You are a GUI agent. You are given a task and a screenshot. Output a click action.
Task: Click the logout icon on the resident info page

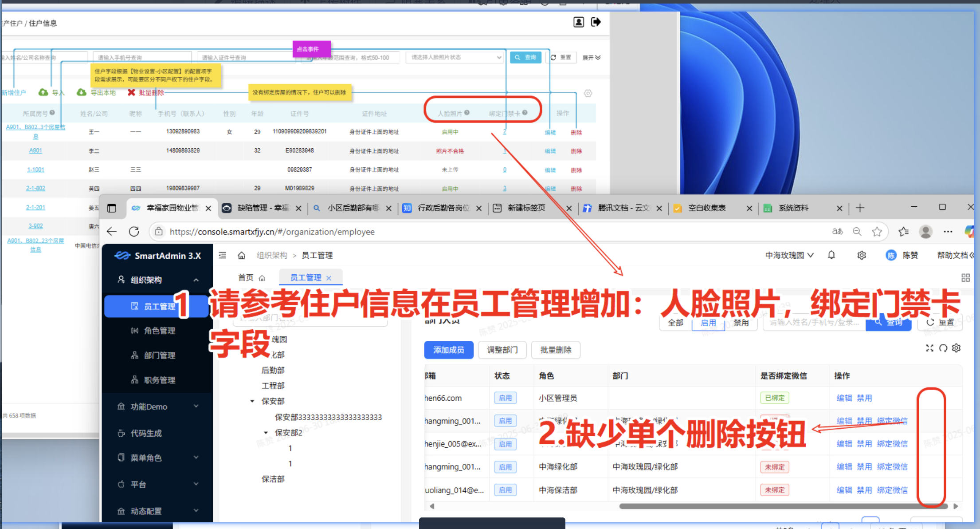coord(596,22)
